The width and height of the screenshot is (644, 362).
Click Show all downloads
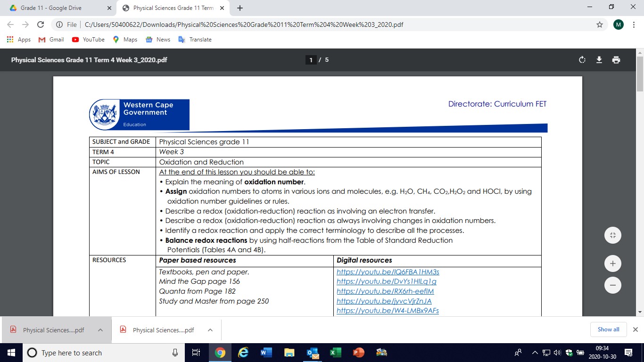coord(608,329)
